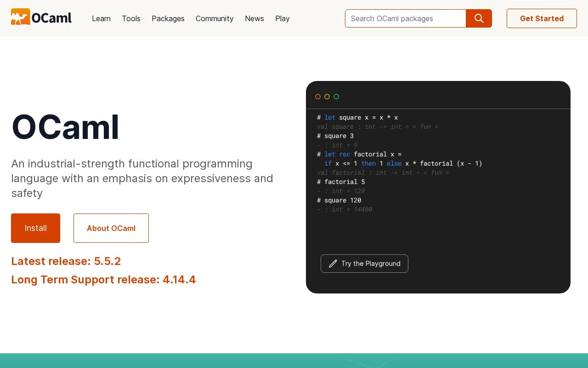Click the output "- : int = 9"
Image resolution: width=588 pixels, height=368 pixels.
click(x=337, y=145)
